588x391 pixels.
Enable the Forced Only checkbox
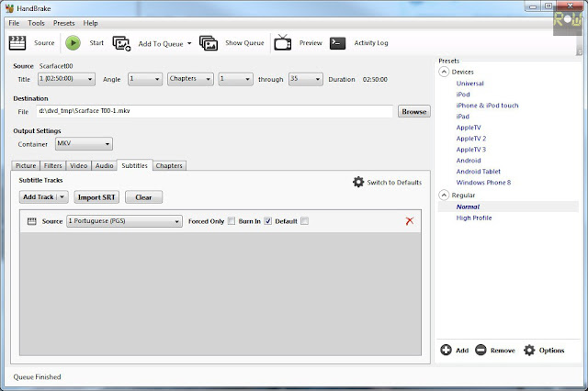tap(232, 221)
